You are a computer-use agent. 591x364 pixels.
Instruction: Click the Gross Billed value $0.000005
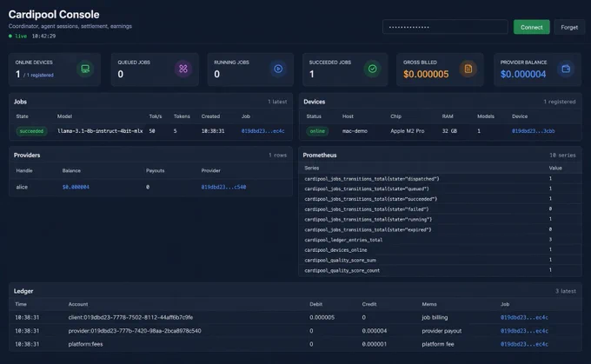coord(426,74)
